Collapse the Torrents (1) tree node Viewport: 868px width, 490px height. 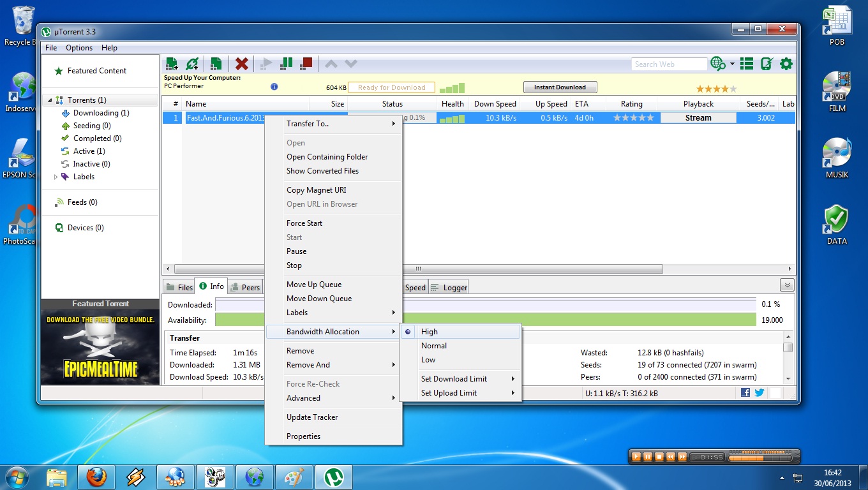point(50,100)
